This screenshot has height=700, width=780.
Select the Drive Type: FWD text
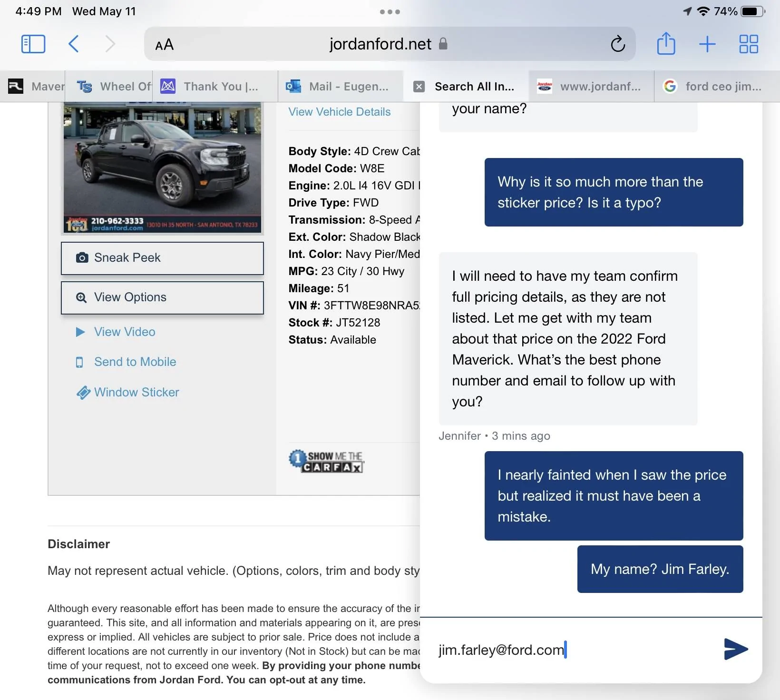(x=333, y=203)
